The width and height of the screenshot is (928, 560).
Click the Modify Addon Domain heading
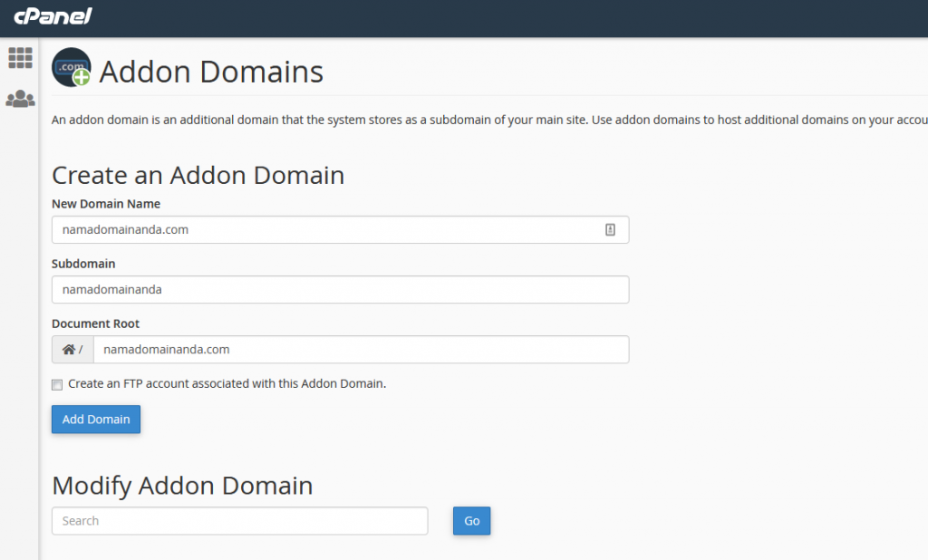coord(182,486)
